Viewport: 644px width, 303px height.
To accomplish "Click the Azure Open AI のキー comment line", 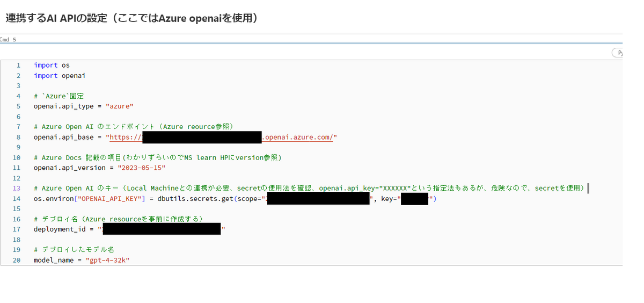I will pos(309,188).
